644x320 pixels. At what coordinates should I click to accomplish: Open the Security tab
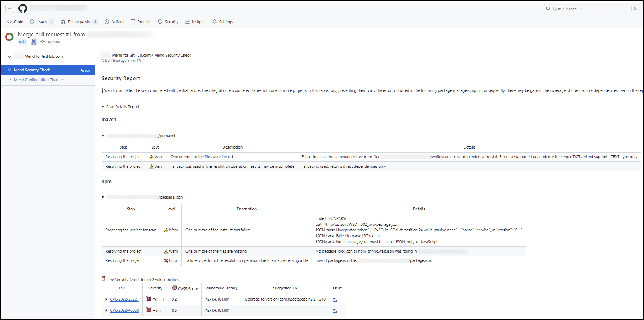[168, 22]
